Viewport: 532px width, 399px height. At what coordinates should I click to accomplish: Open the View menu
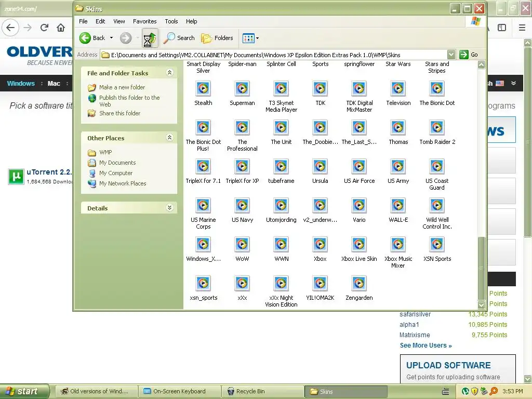(x=119, y=21)
